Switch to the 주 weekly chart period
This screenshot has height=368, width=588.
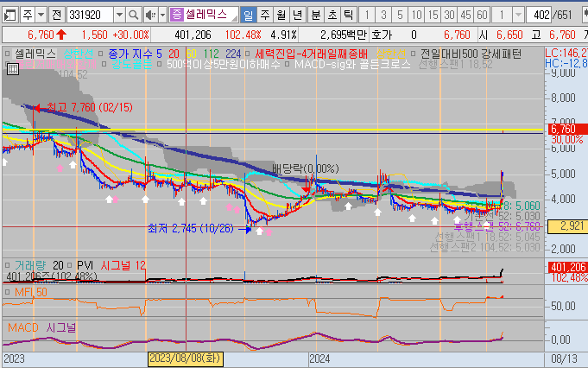265,15
